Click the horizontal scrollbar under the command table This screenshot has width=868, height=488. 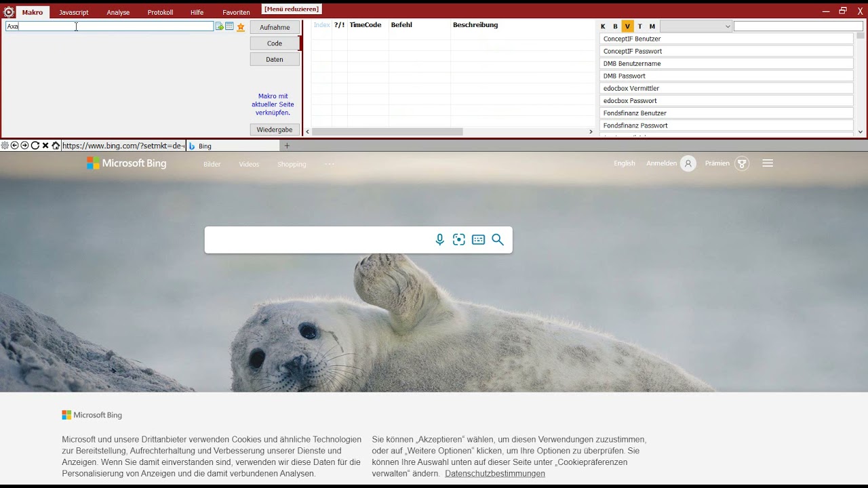click(387, 131)
